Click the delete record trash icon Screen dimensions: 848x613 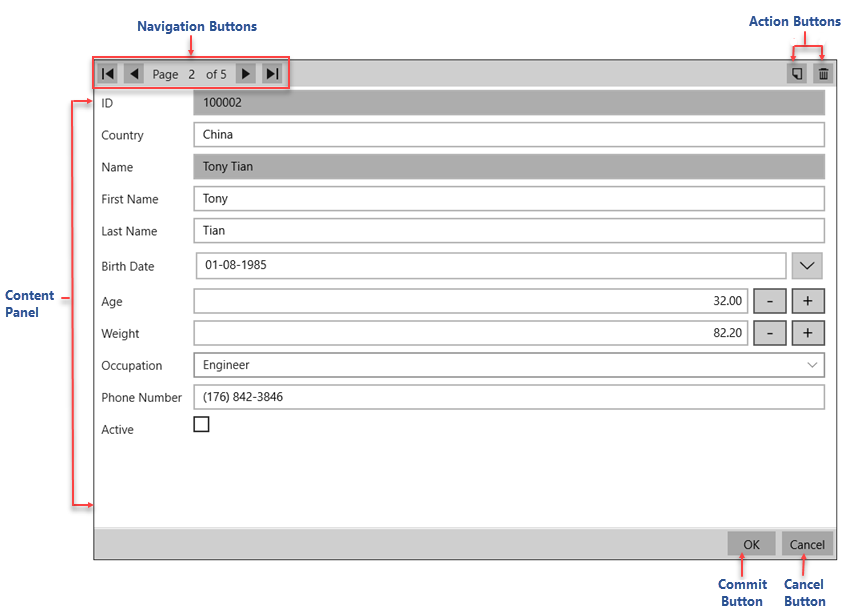point(823,74)
